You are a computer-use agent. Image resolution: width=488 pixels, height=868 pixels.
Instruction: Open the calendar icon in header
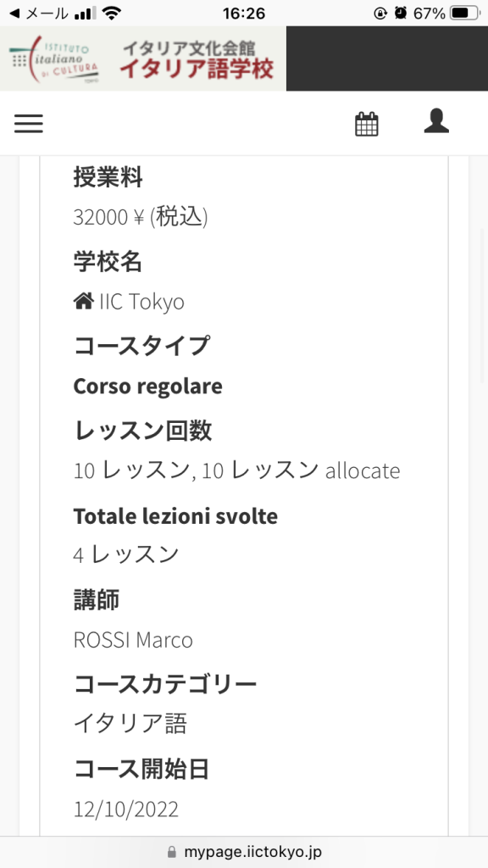click(x=366, y=124)
